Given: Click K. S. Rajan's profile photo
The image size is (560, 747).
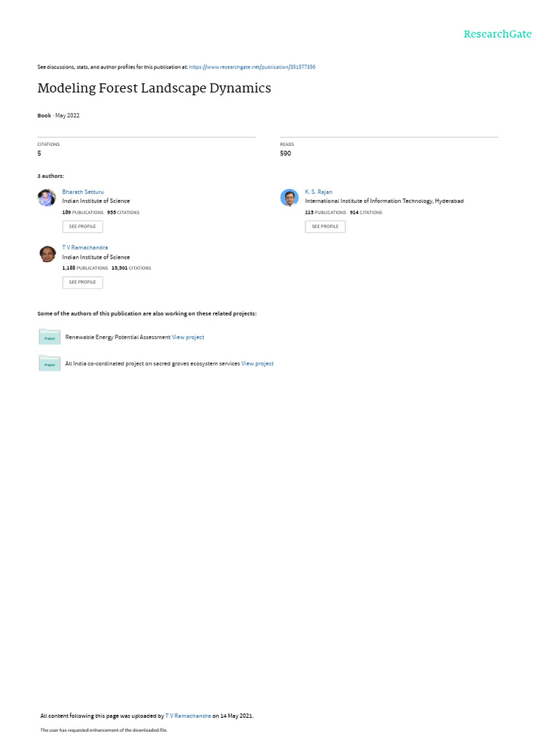Looking at the screenshot, I should click(x=289, y=198).
